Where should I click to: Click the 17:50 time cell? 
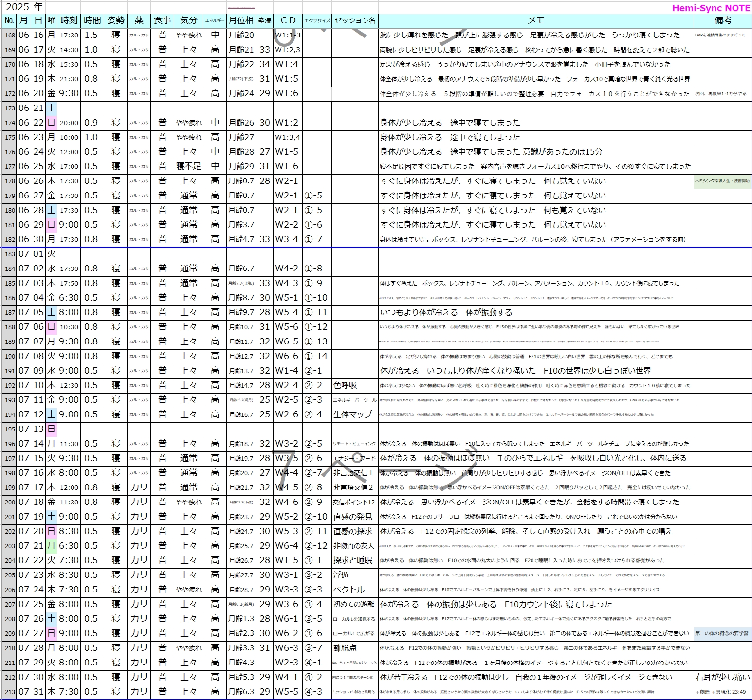69,283
